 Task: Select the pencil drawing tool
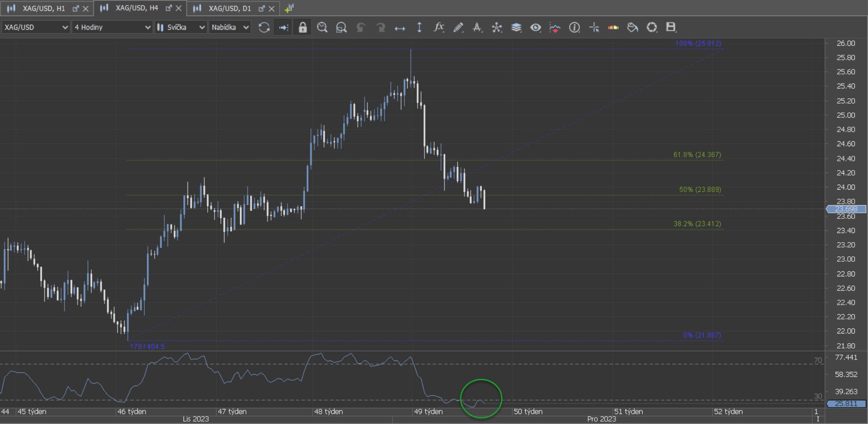coord(458,27)
